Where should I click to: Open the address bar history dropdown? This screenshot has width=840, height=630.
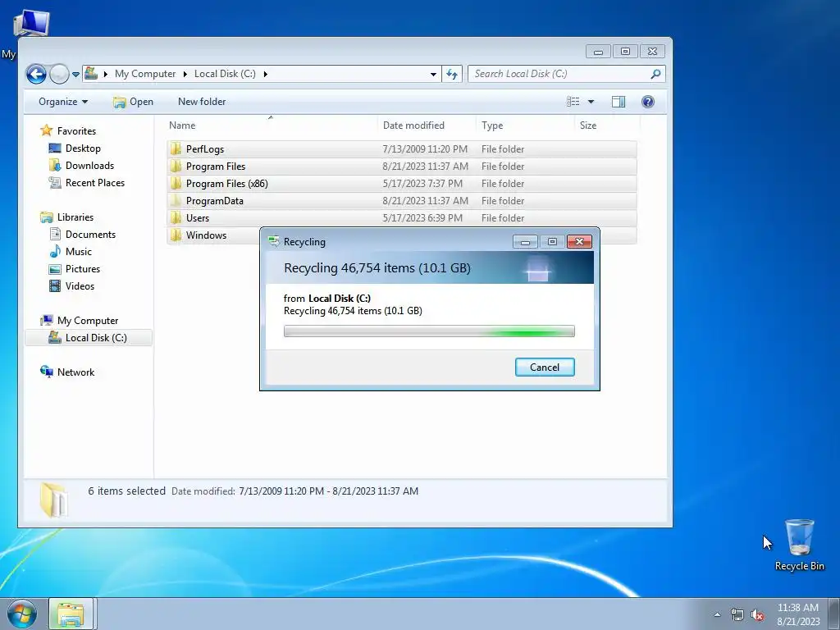(433, 74)
